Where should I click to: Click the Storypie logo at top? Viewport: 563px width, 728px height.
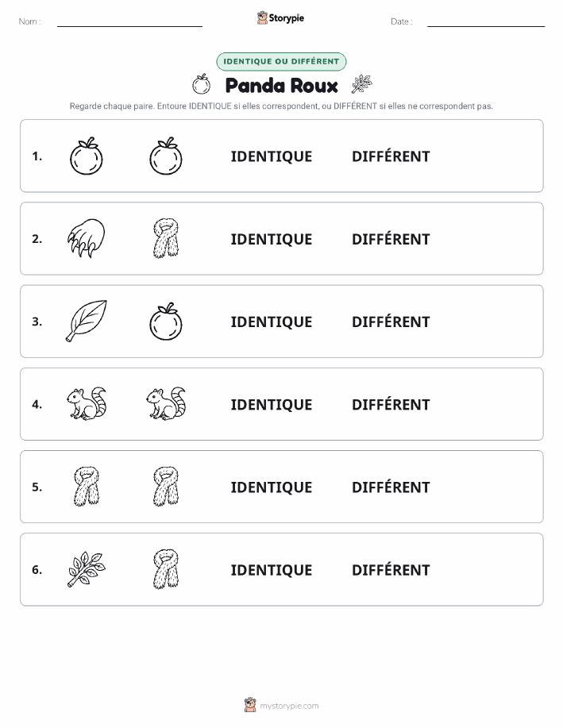coord(280,18)
